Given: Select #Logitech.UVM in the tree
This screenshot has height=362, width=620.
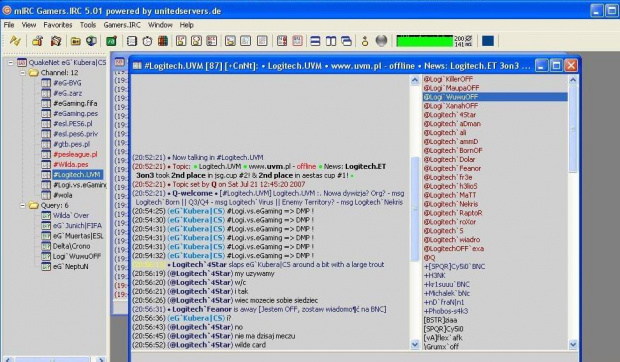Looking at the screenshot, I should pyautogui.click(x=77, y=175).
